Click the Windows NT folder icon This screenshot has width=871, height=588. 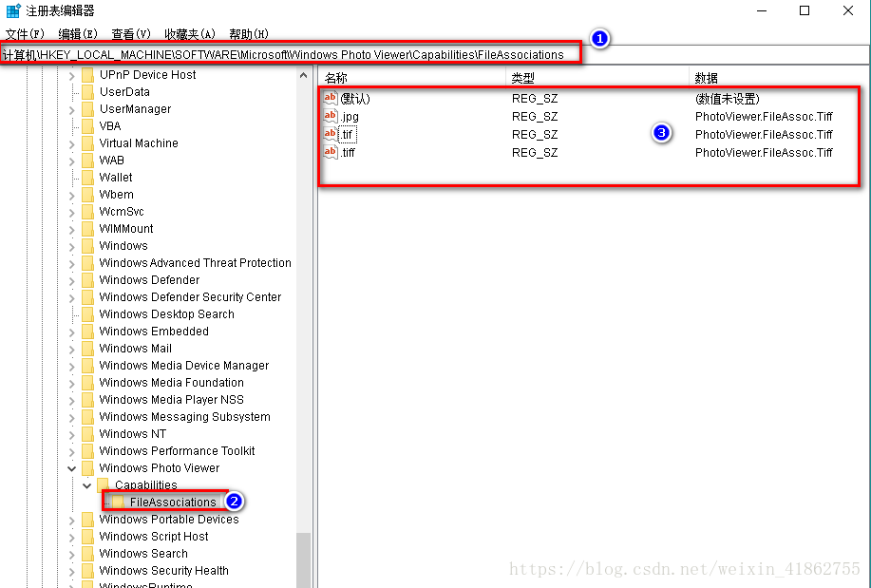tap(87, 433)
